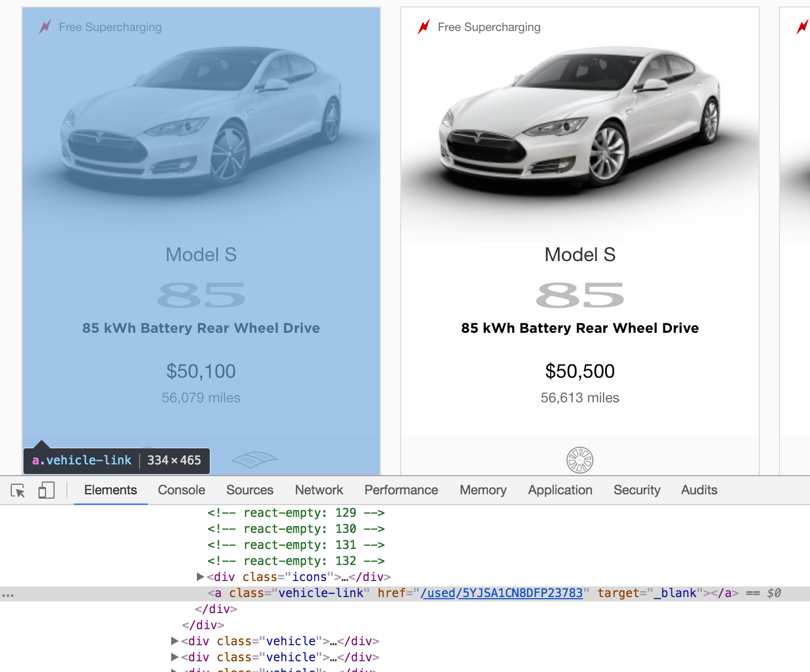
Task: Select the react-empty: 129 comment line
Action: 296,513
